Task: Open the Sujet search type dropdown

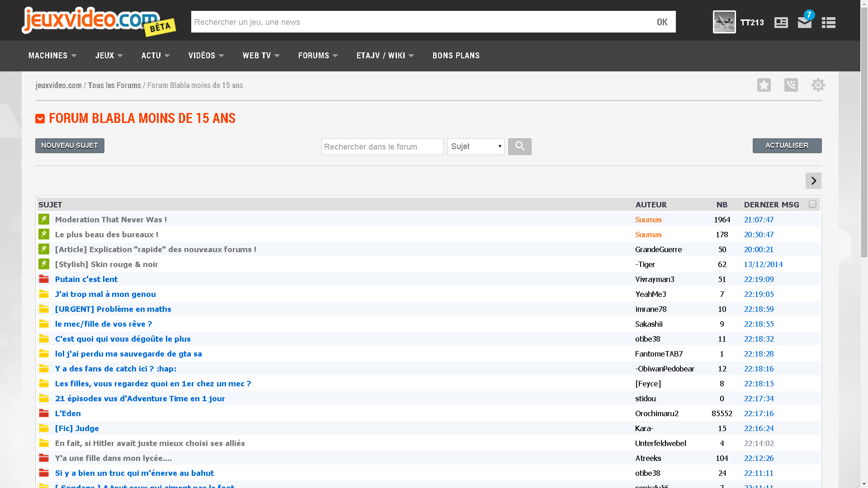Action: coord(476,146)
